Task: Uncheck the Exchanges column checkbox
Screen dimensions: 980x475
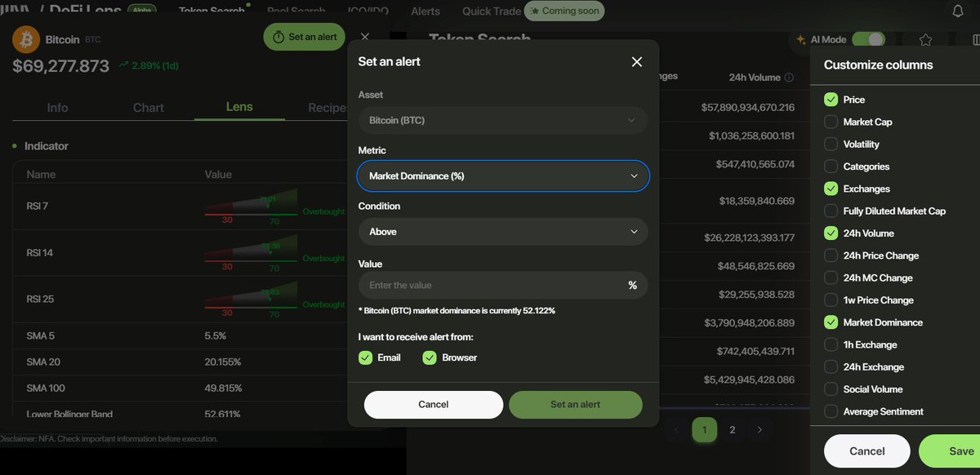Action: tap(831, 189)
